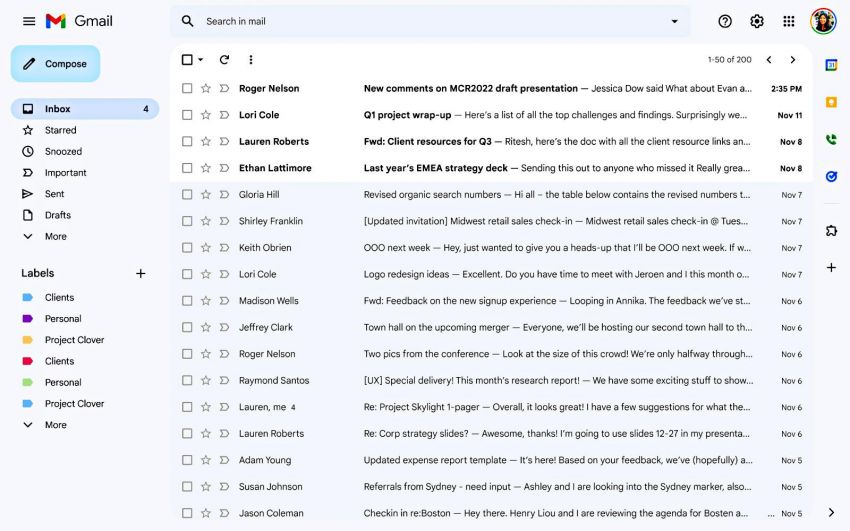Viewport: 850px width, 531px height.
Task: Click the Refresh mail icon
Action: pyautogui.click(x=224, y=60)
